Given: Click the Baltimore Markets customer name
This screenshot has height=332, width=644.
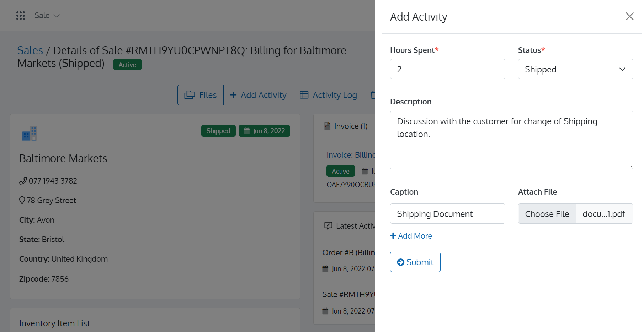Looking at the screenshot, I should click(63, 158).
